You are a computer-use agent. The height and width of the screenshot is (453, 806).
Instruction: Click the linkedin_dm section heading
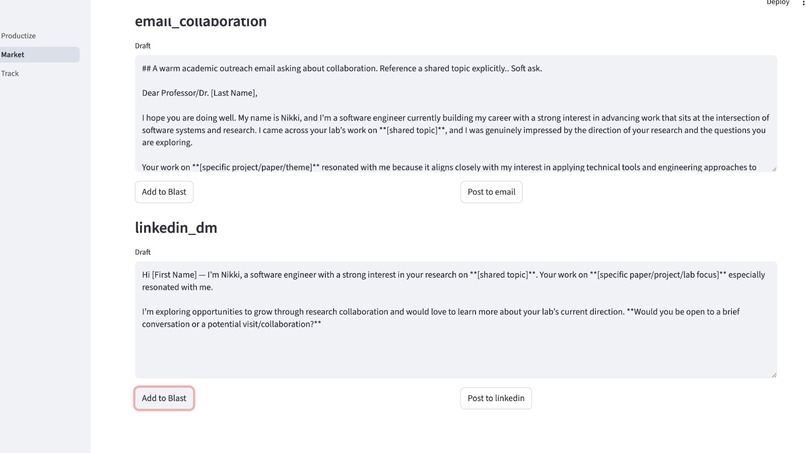176,227
